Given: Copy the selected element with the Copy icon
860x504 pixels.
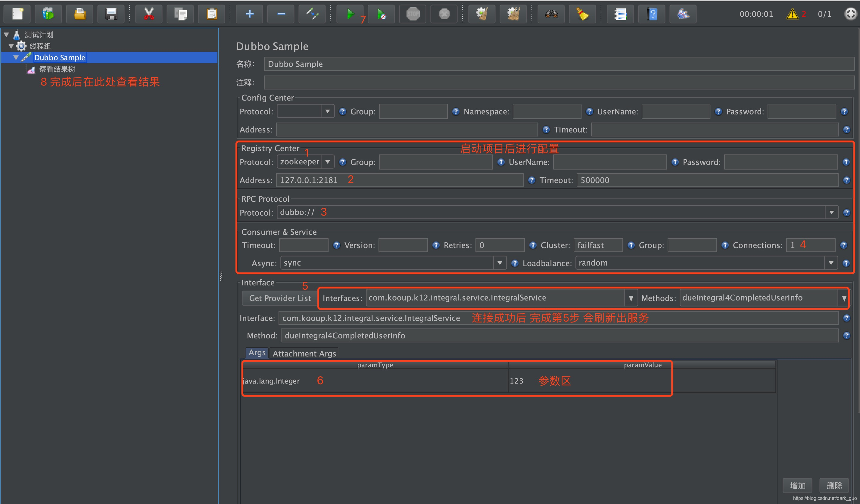Looking at the screenshot, I should [180, 14].
